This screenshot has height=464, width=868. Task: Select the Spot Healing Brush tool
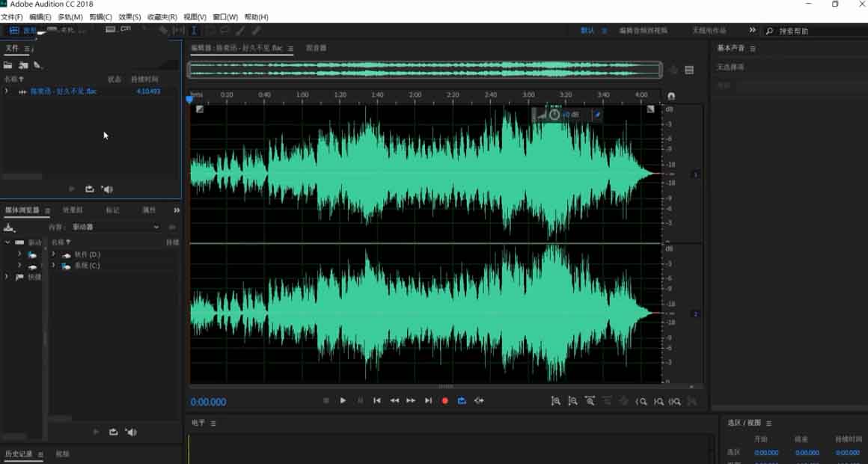257,31
